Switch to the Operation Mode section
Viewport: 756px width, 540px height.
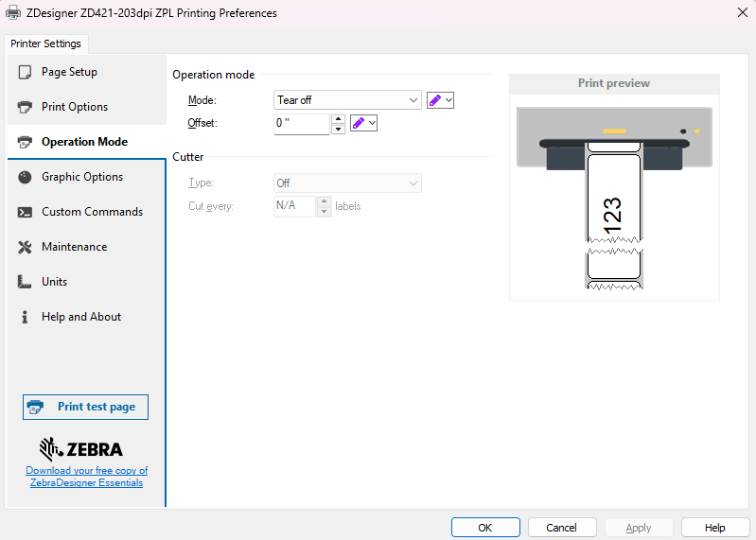[84, 142]
